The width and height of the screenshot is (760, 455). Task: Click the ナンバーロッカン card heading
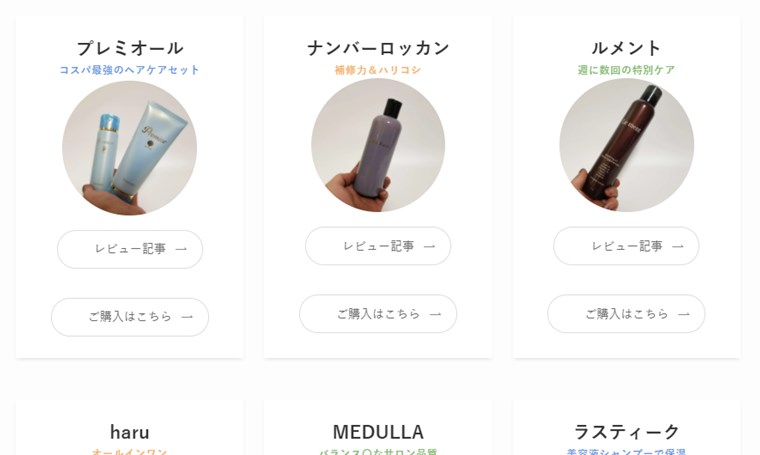point(378,48)
